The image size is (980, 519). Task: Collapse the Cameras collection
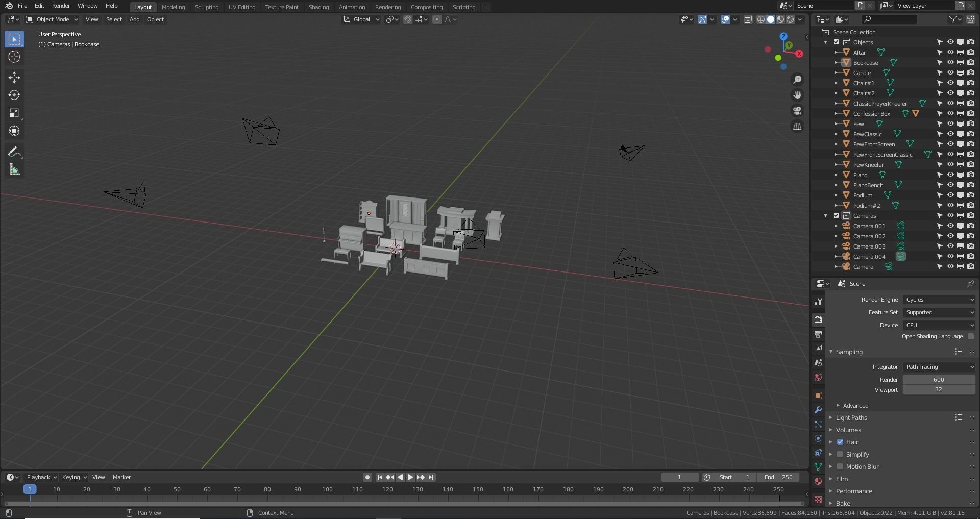pyautogui.click(x=826, y=215)
